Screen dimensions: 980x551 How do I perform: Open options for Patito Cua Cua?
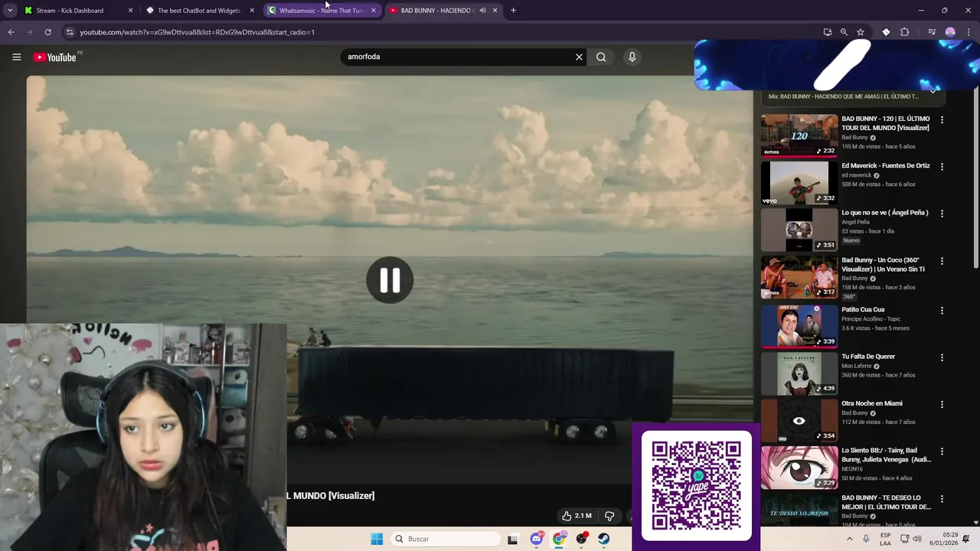(942, 311)
